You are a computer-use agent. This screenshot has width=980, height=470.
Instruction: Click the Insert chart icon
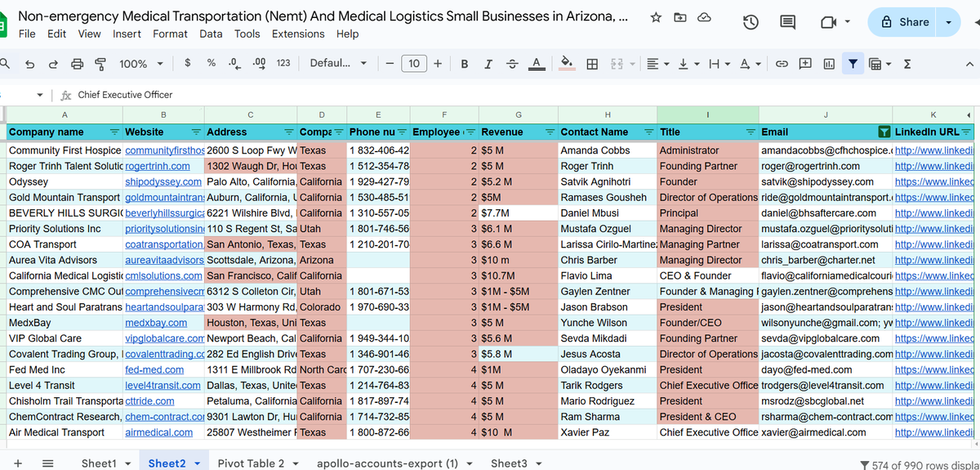pos(829,64)
